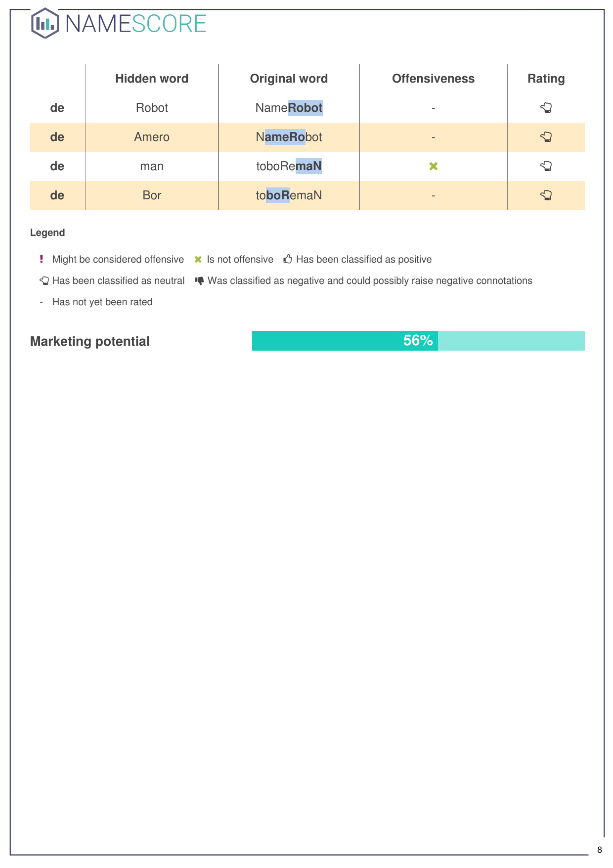Click the neutral rating icon in man row
Viewport: 613px width, 868px height.
(546, 166)
